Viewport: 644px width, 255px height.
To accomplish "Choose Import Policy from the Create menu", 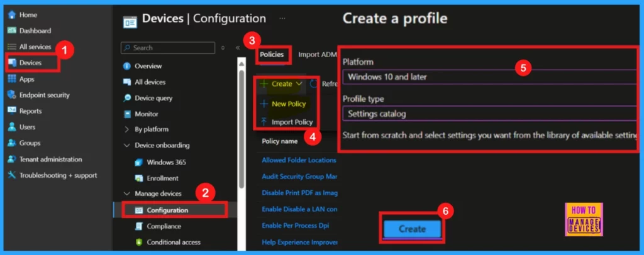I will point(292,122).
